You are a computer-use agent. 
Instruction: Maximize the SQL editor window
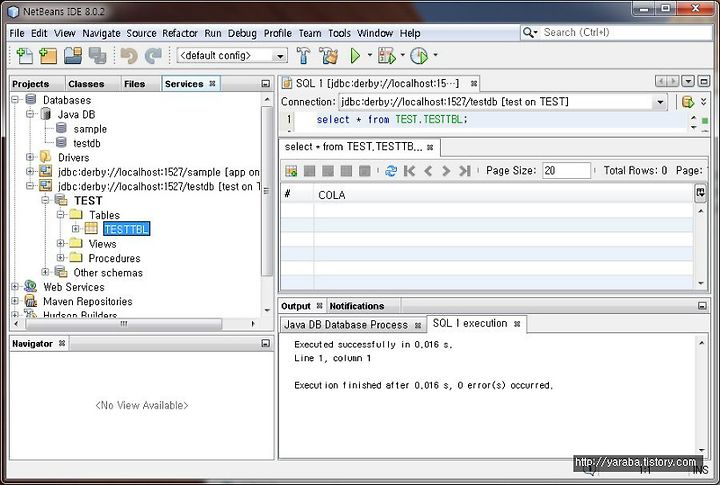pyautogui.click(x=704, y=81)
